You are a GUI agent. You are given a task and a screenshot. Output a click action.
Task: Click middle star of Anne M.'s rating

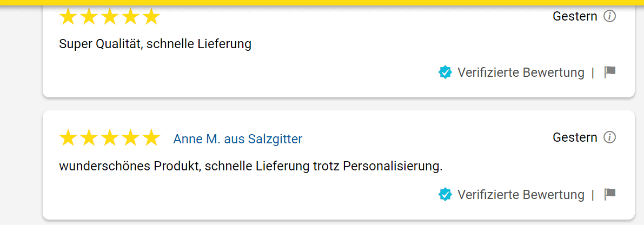click(x=110, y=137)
